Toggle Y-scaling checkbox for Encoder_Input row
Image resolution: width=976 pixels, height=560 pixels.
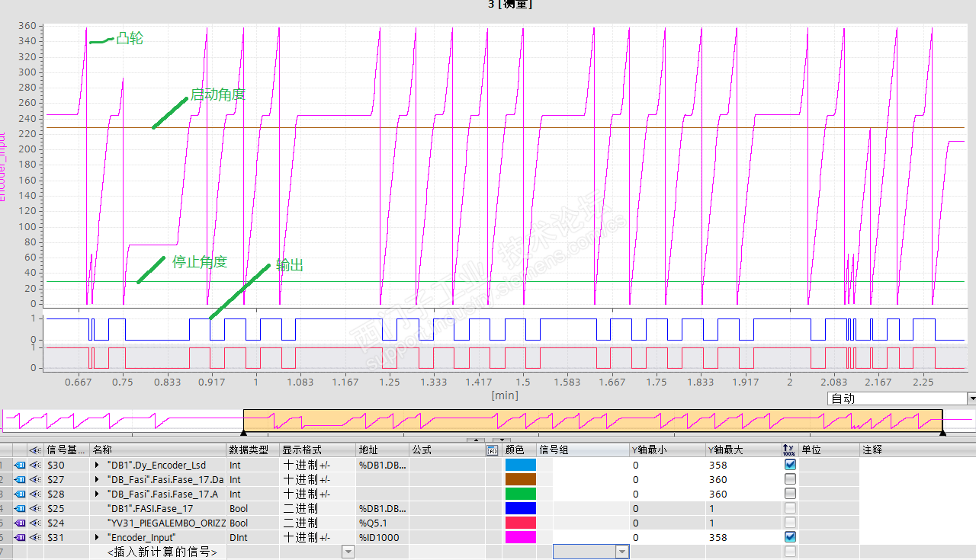(790, 537)
